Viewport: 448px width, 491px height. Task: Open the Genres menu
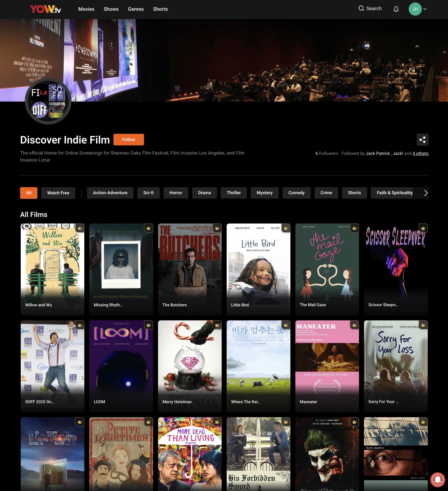click(136, 9)
